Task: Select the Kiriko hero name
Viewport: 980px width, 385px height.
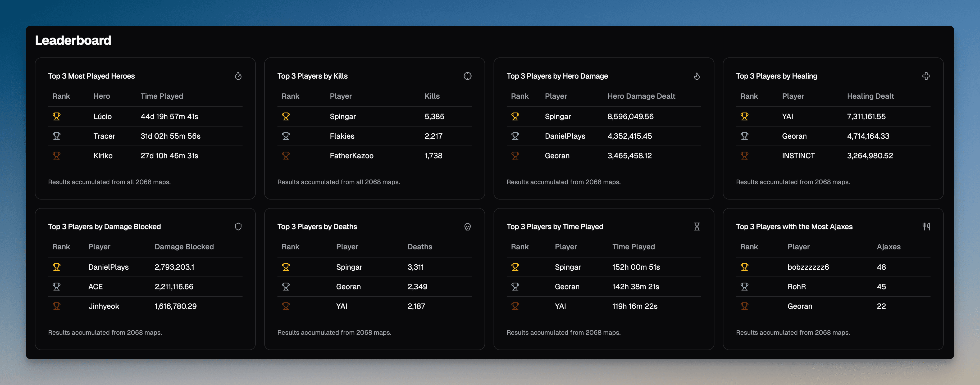Action: tap(103, 156)
